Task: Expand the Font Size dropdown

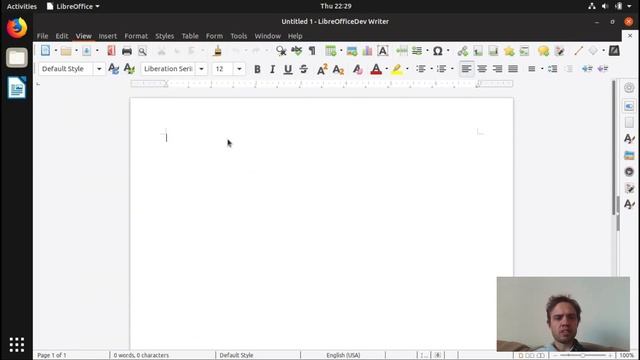Action: 239,69
